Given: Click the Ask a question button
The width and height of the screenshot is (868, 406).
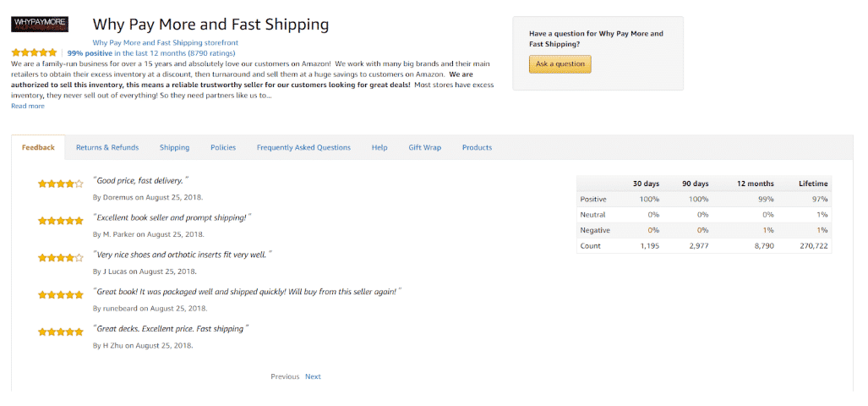Looking at the screenshot, I should coord(560,63).
